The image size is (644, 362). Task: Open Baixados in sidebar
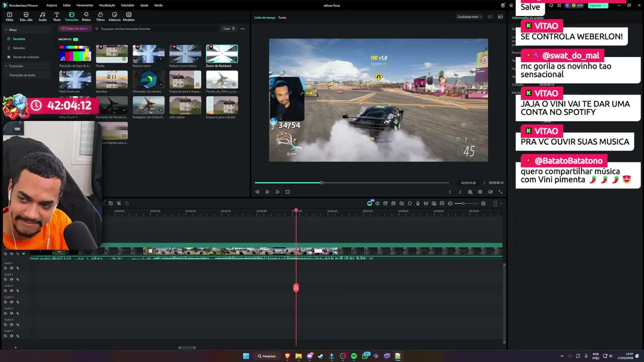coord(19,48)
